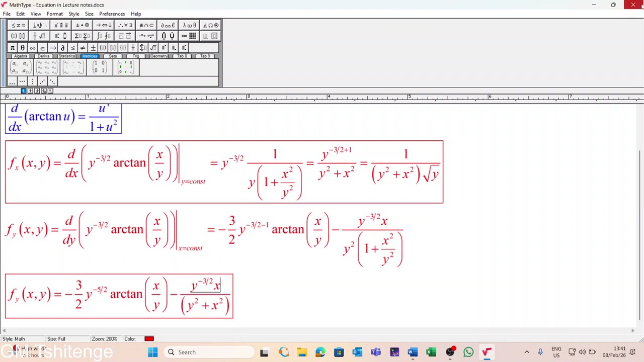Insert the diagonal matrix template
Screen dimensions: 644x362
pyautogui.click(x=125, y=67)
